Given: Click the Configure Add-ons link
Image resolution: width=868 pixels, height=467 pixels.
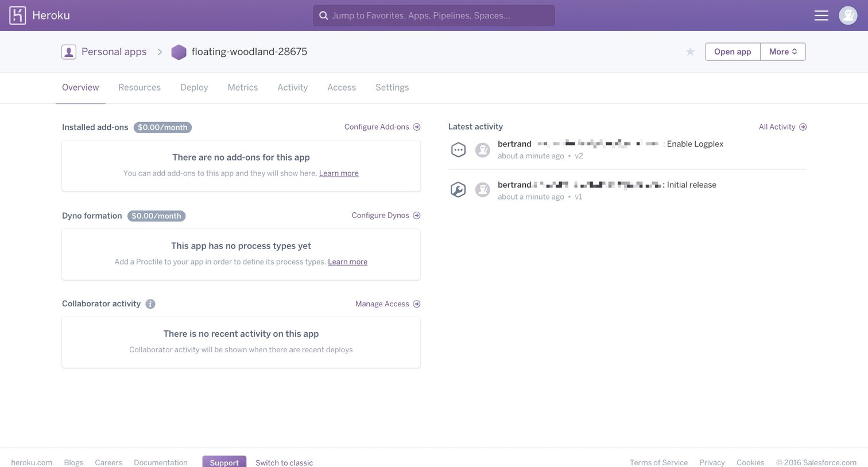Looking at the screenshot, I should tap(377, 127).
